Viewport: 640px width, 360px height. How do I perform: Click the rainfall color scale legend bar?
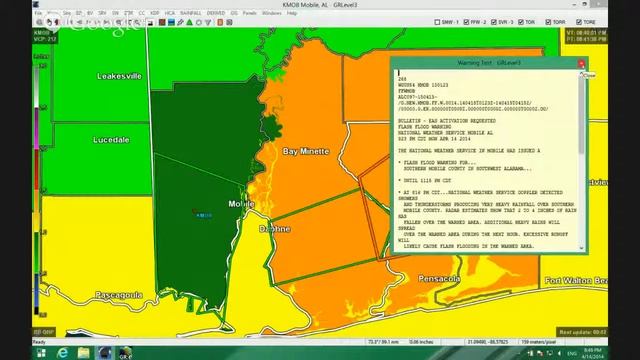pyautogui.click(x=36, y=190)
